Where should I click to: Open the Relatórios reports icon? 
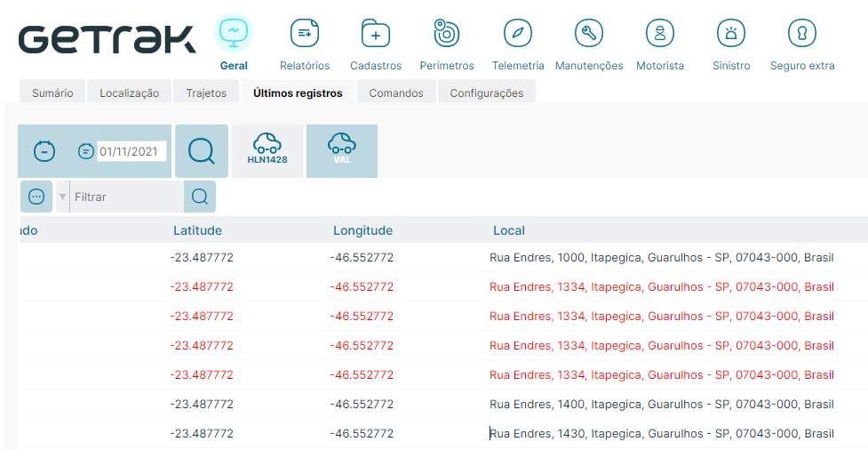coord(305,33)
